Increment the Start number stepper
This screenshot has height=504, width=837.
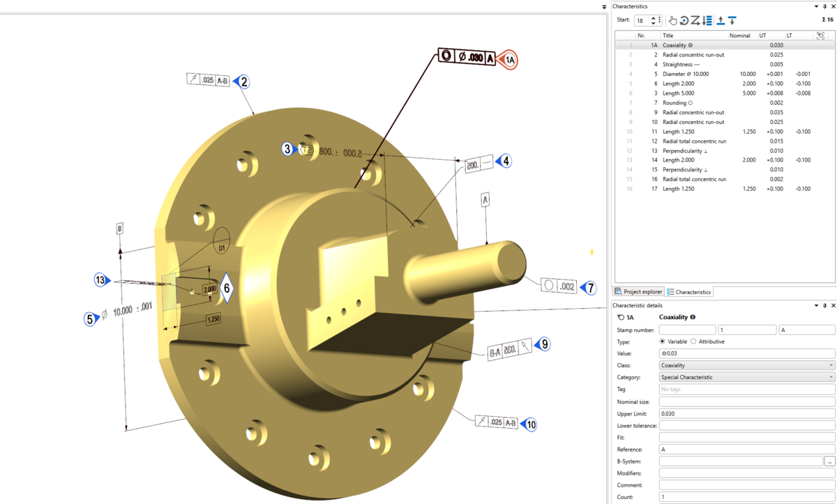click(653, 18)
